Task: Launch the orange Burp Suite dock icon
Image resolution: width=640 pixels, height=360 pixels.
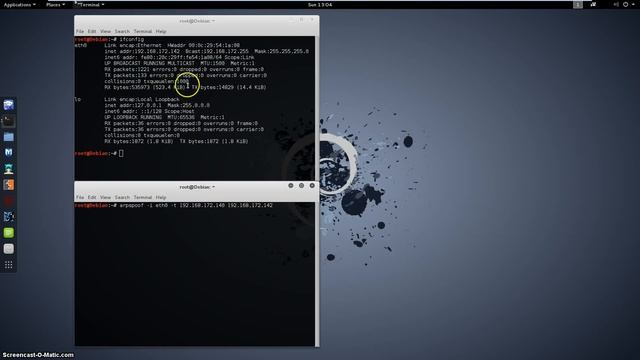Action: (x=9, y=184)
